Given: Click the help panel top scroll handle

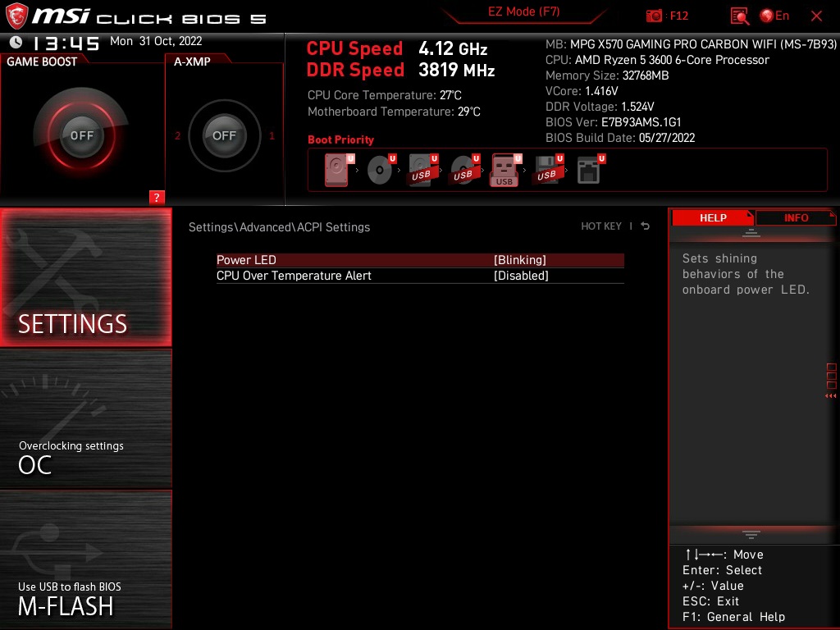Looking at the screenshot, I should [x=751, y=233].
